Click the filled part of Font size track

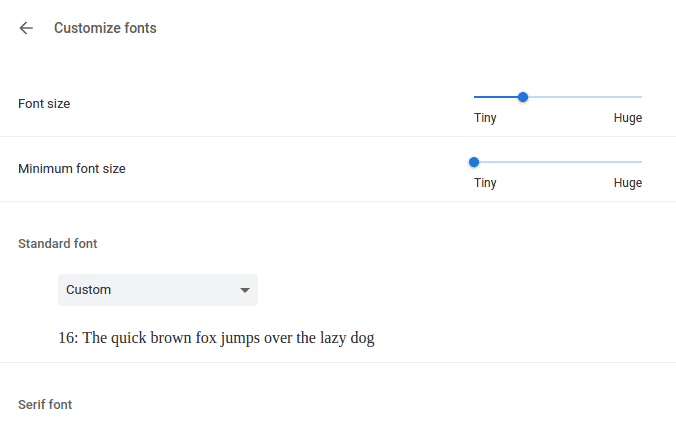(x=497, y=97)
